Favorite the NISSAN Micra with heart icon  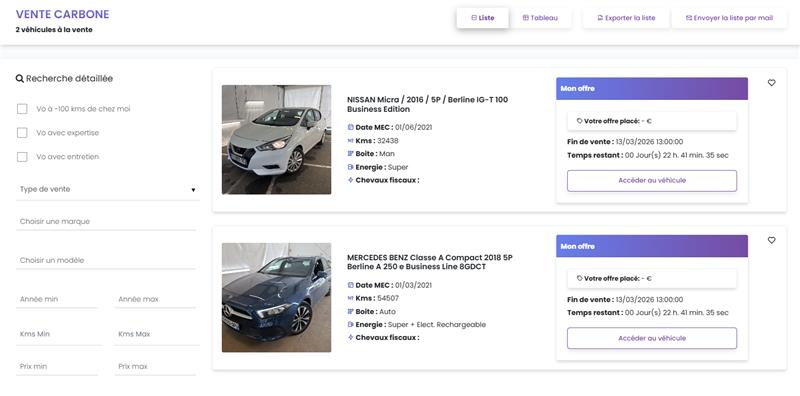click(x=771, y=83)
